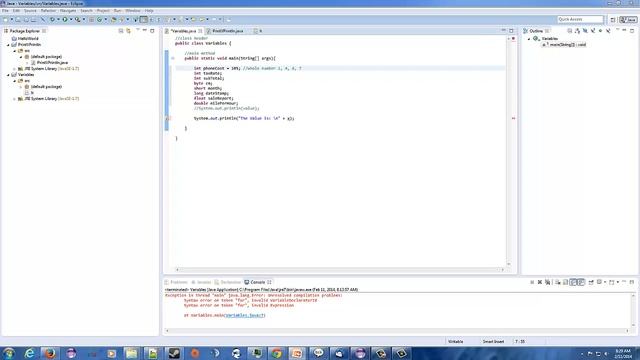The image size is (640, 360).
Task: Open Google Chrome from taskbar
Action: pyautogui.click(x=276, y=353)
